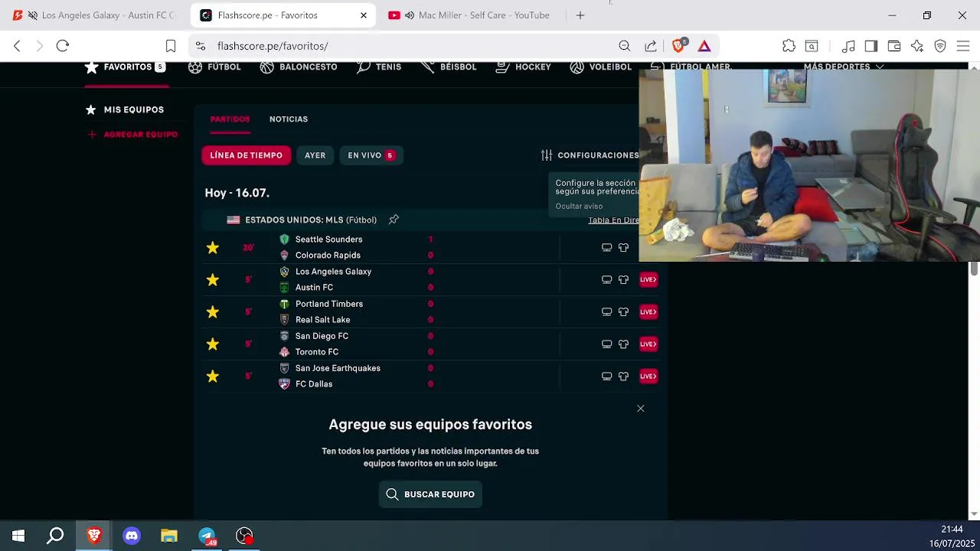
Task: Open LIVE stream badge for San Jose Earthquakes match
Action: tap(648, 376)
